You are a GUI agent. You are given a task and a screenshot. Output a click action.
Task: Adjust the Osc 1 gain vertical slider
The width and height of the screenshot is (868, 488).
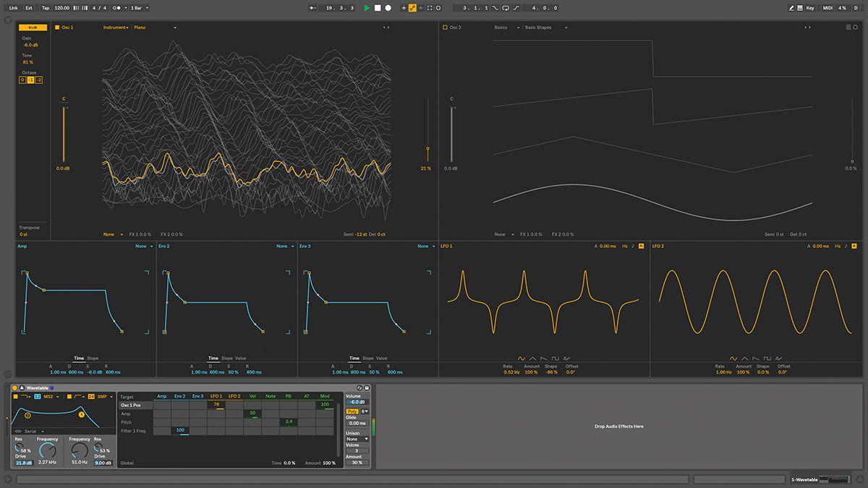64,134
